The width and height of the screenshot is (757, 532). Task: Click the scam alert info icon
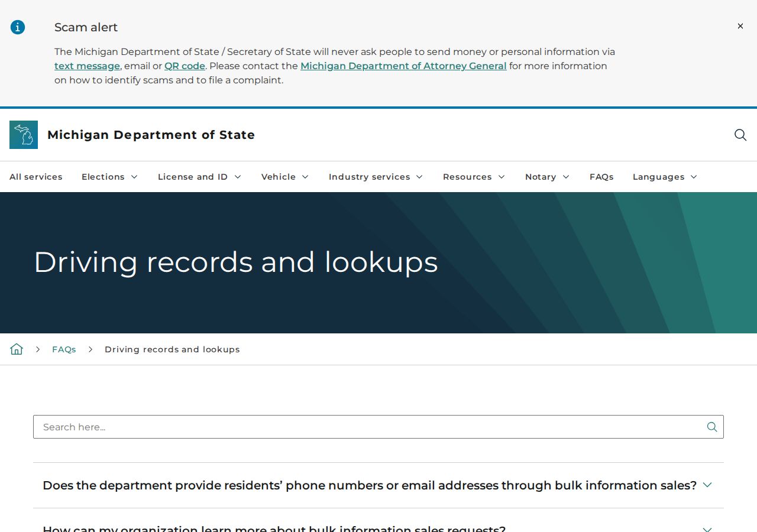(x=18, y=27)
